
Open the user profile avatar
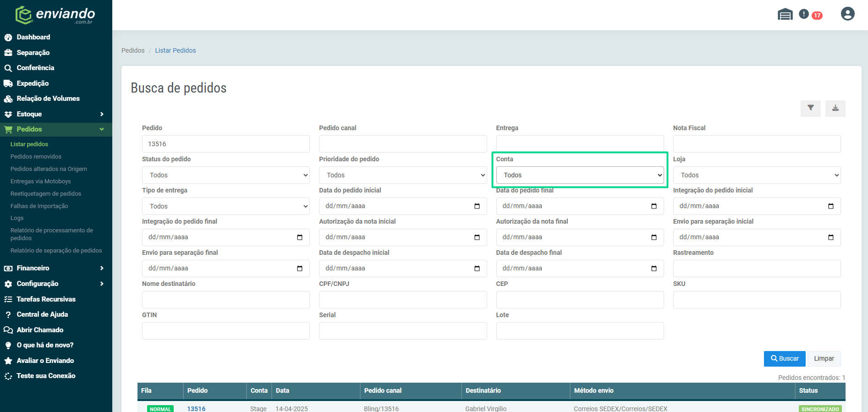pos(847,14)
